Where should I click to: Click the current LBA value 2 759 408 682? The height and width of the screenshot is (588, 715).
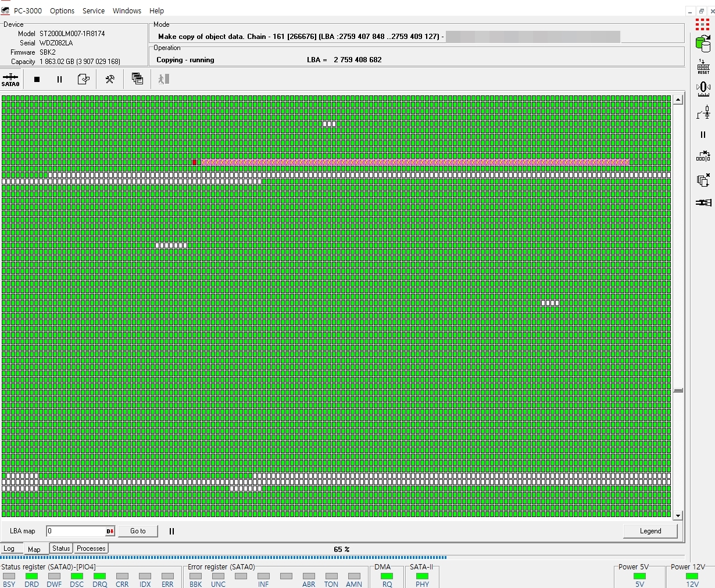[357, 60]
